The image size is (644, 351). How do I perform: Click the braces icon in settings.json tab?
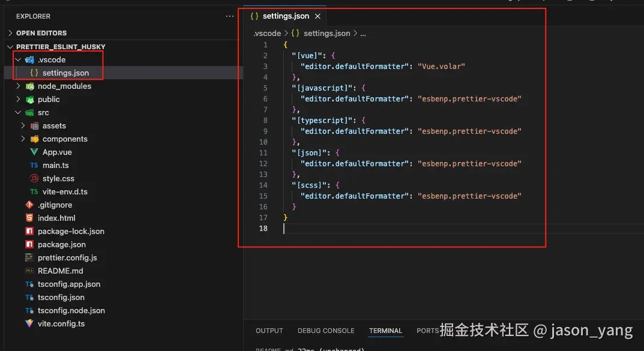pyautogui.click(x=254, y=16)
